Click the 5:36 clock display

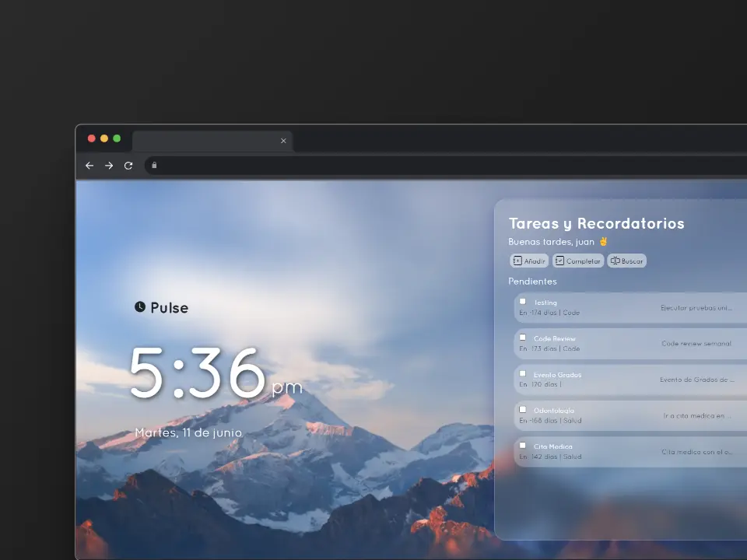point(198,373)
